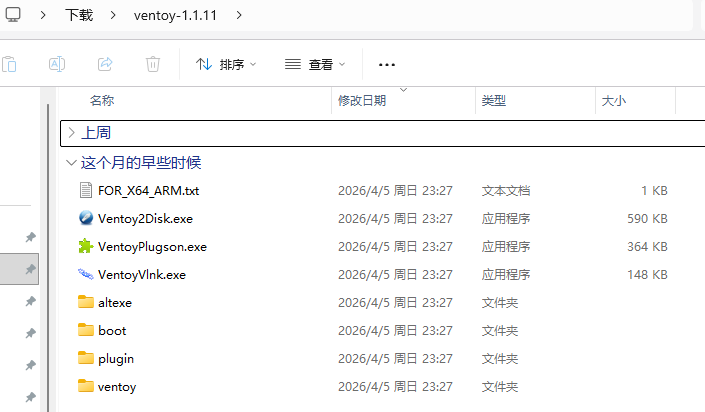This screenshot has width=705, height=412.
Task: Click the Ventoy2Disk.exe file name
Action: click(145, 219)
